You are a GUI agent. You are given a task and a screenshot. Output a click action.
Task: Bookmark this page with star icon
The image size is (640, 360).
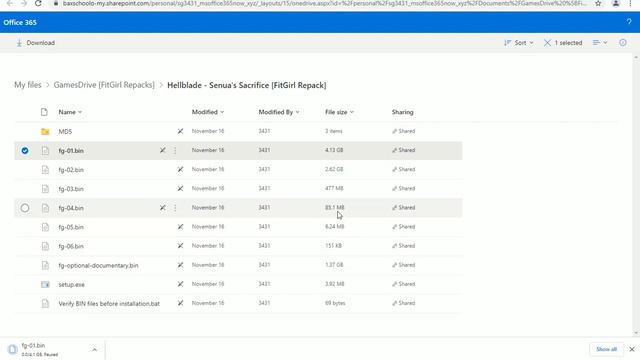(x=598, y=3)
